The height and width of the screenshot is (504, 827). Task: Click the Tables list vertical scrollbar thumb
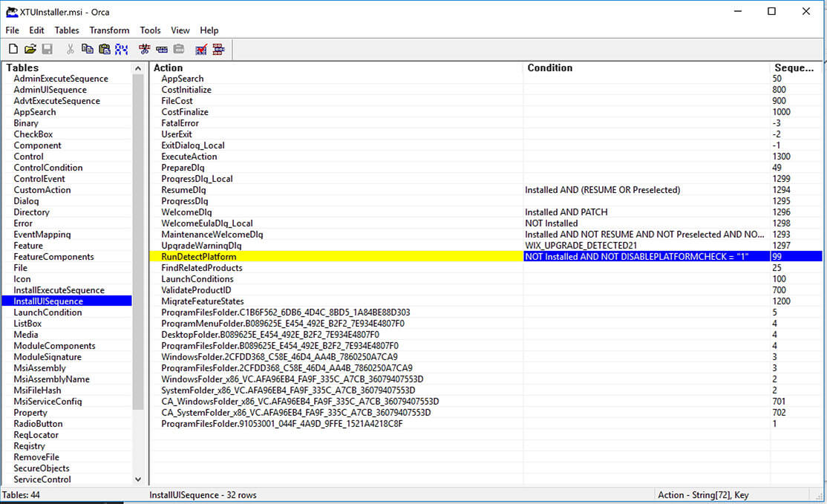[138, 241]
